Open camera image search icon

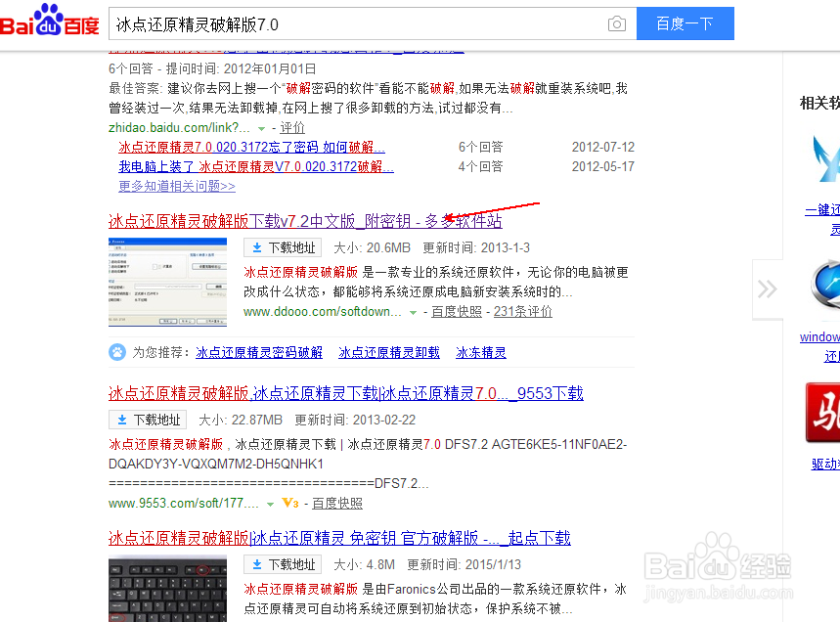[617, 24]
